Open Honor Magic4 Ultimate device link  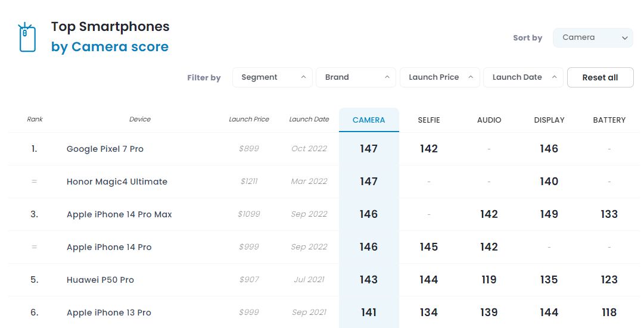click(x=117, y=182)
